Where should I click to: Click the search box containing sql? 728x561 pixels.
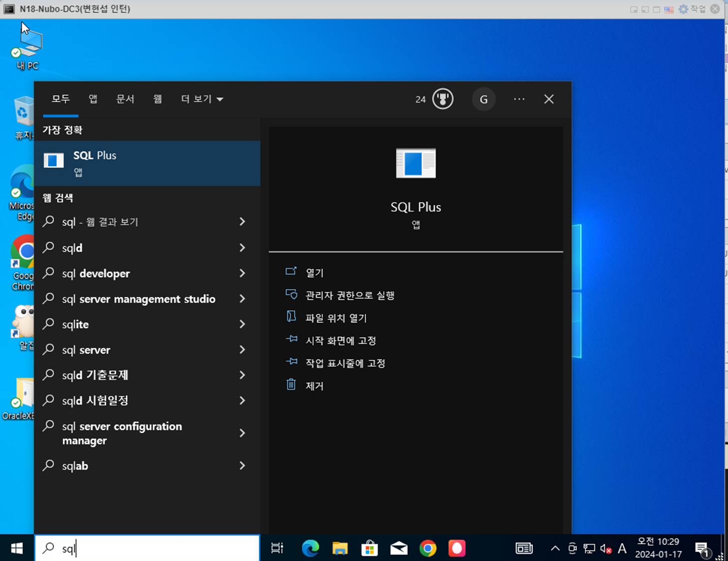[x=147, y=549]
